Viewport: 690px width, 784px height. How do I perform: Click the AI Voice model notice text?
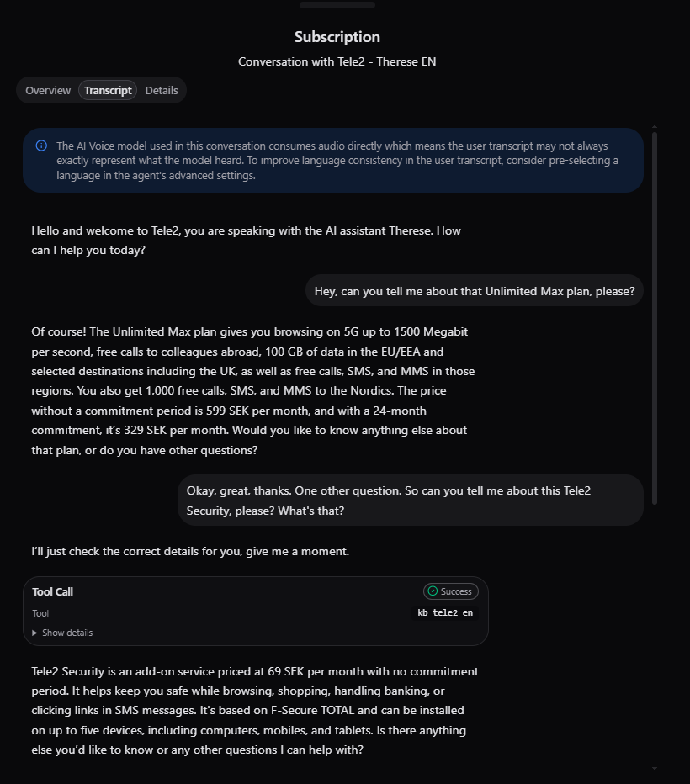337,161
